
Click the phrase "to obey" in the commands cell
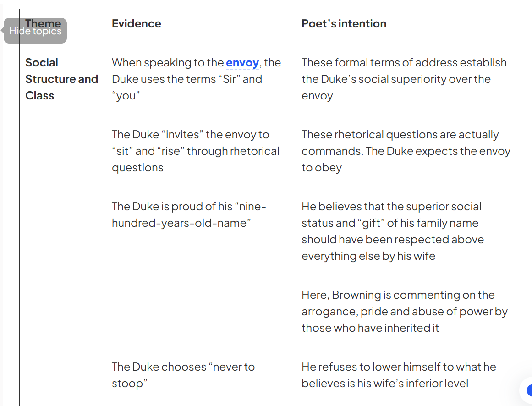[321, 168]
